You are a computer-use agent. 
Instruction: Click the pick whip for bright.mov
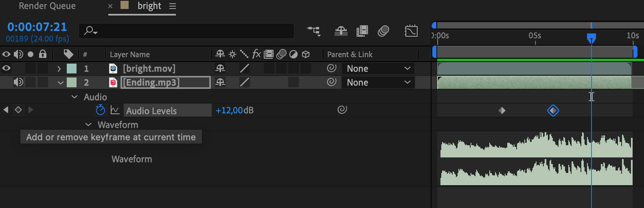[x=332, y=68]
